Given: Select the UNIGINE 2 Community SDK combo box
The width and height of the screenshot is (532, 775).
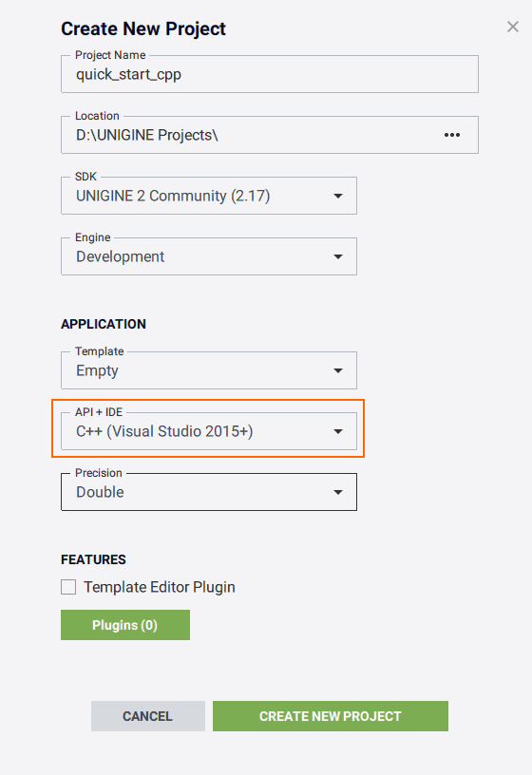Looking at the screenshot, I should tap(209, 196).
